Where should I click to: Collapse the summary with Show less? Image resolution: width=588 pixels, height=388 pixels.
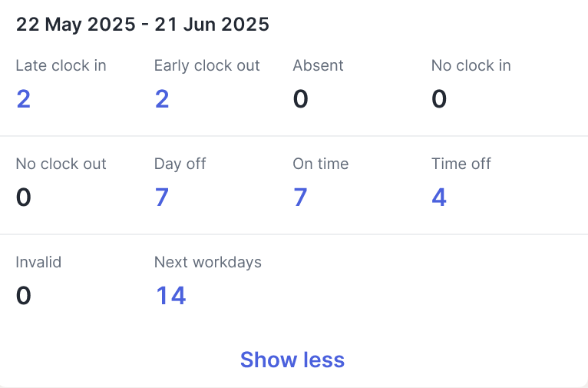click(292, 360)
